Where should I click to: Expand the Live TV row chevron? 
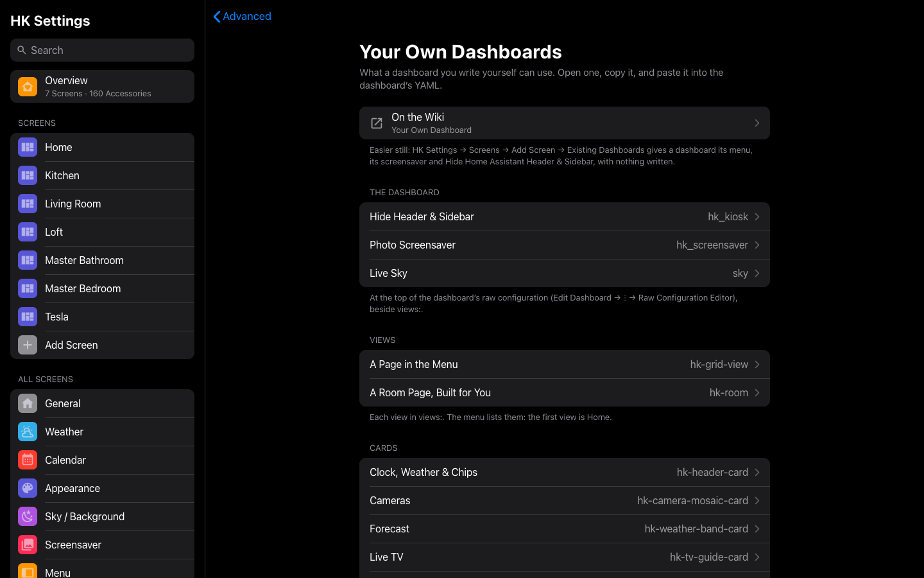coord(757,557)
